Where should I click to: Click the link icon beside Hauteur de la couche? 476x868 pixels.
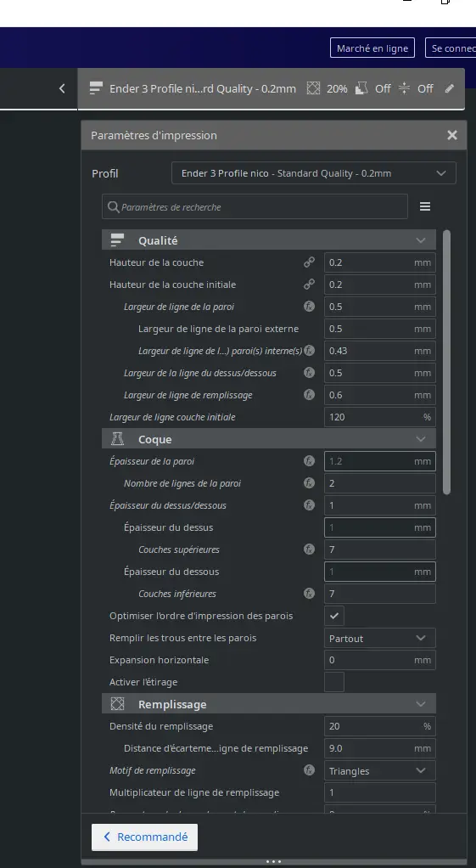pyautogui.click(x=309, y=262)
